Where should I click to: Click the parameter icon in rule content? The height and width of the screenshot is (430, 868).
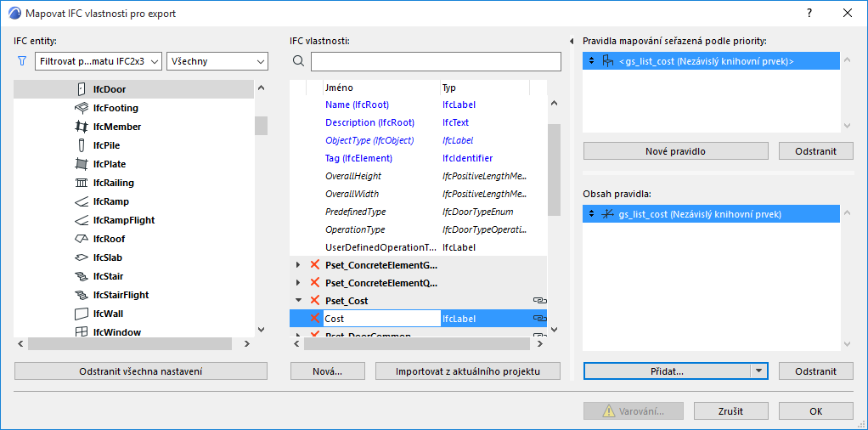click(608, 214)
